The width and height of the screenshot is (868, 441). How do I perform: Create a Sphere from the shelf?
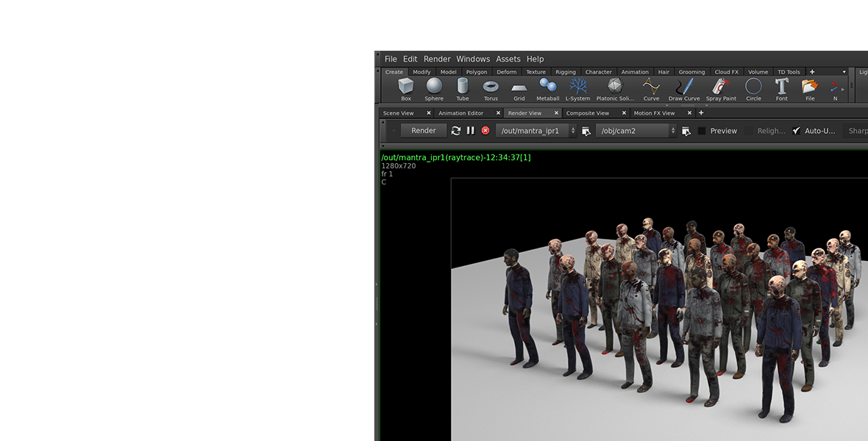tap(434, 89)
